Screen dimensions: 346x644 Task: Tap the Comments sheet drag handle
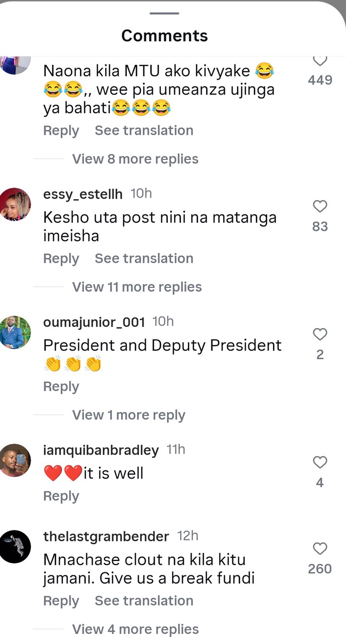(x=164, y=13)
